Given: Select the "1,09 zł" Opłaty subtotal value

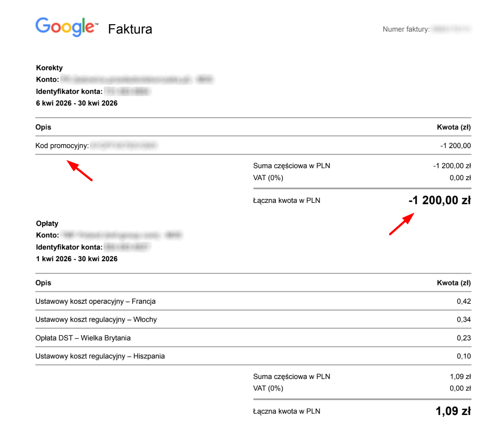Looking at the screenshot, I should (x=460, y=377).
